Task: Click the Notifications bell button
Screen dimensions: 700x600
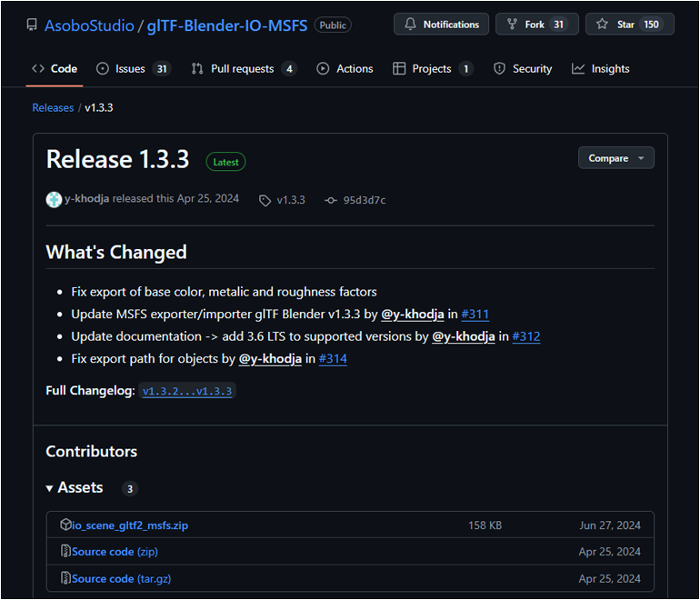Action: (x=441, y=25)
